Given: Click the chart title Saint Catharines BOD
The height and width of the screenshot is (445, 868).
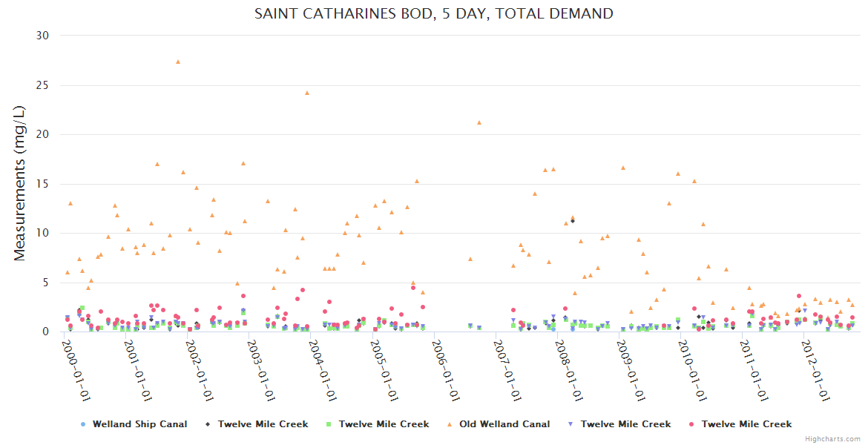Looking at the screenshot, I should point(434,13).
